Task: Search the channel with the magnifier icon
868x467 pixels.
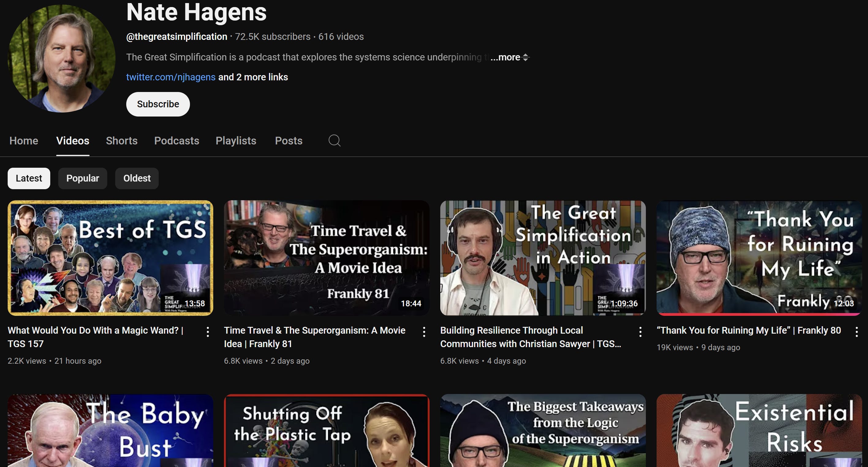Action: pyautogui.click(x=334, y=140)
